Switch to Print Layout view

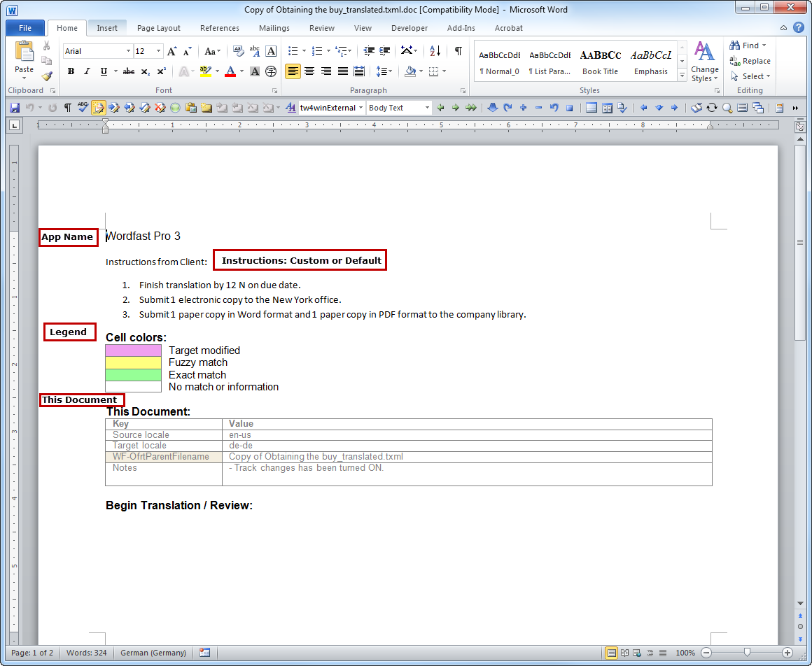click(612, 653)
